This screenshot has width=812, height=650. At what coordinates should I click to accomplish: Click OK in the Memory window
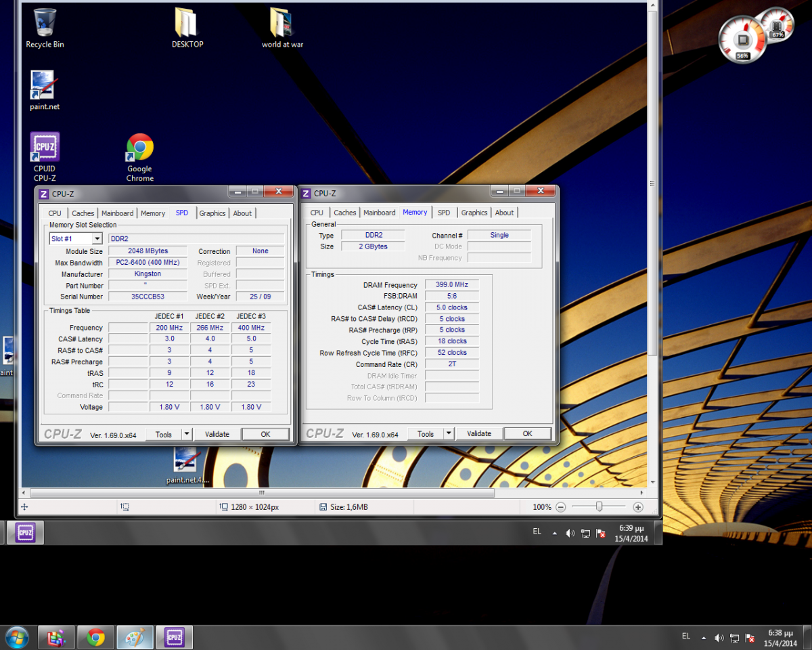(527, 433)
